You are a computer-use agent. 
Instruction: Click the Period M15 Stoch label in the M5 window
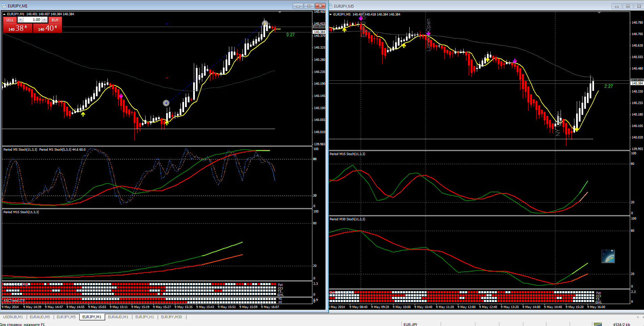tap(347, 154)
